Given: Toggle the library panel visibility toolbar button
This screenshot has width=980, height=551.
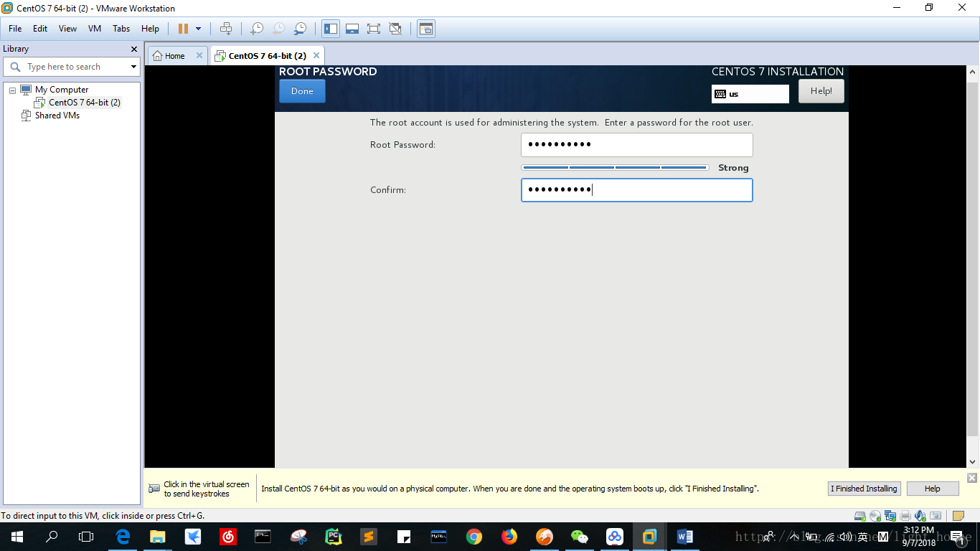Looking at the screenshot, I should [x=331, y=29].
